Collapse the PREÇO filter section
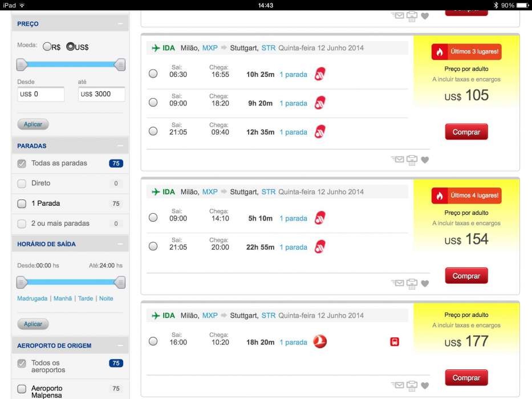 (x=120, y=24)
